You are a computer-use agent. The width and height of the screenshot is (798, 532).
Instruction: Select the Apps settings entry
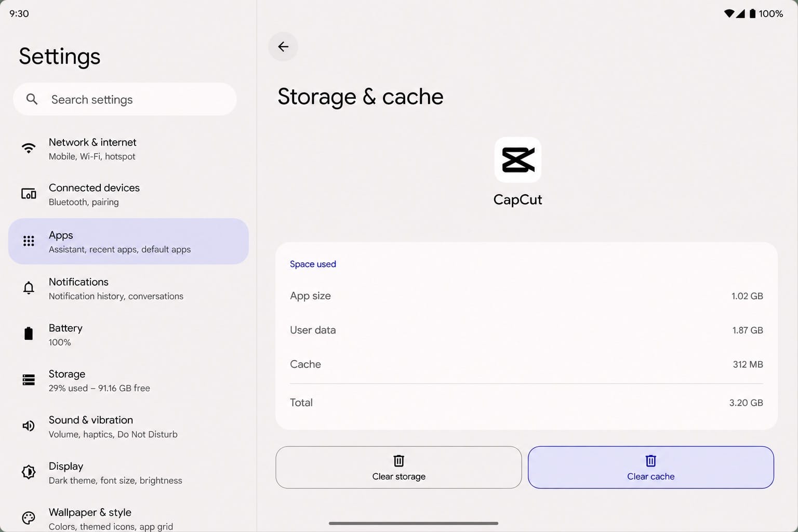click(128, 242)
